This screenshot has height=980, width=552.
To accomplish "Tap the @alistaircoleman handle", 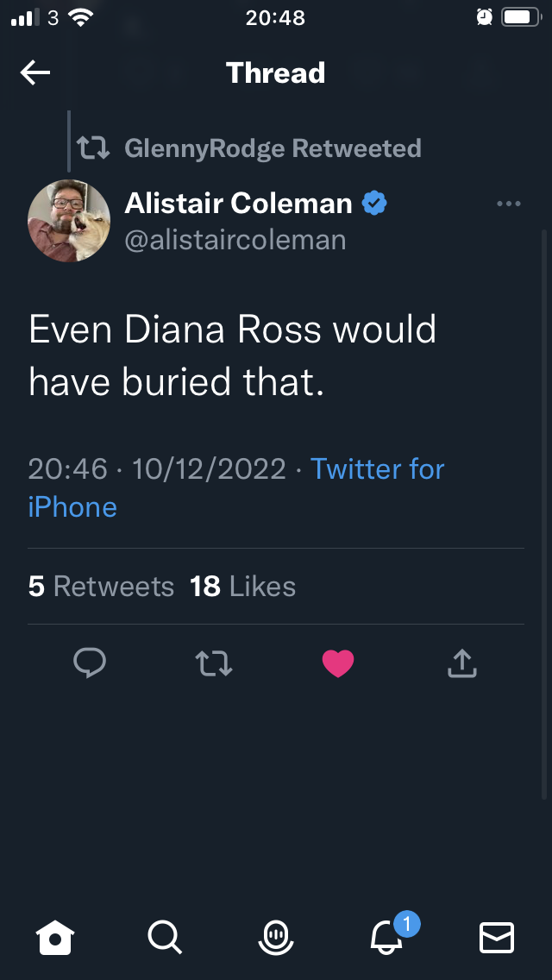I will 235,240.
